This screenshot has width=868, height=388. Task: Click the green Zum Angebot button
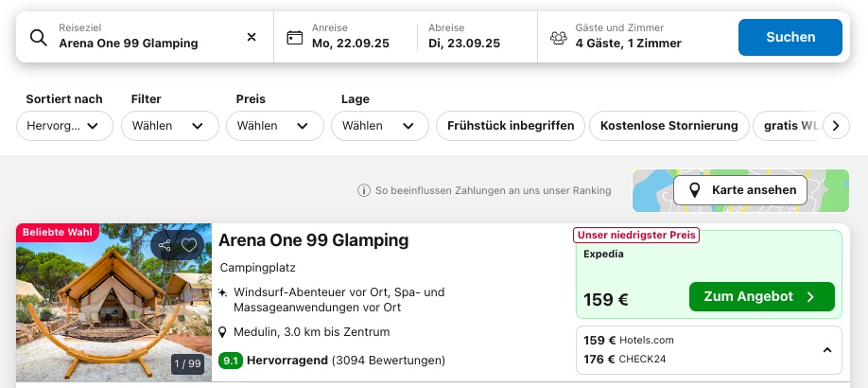click(x=762, y=296)
